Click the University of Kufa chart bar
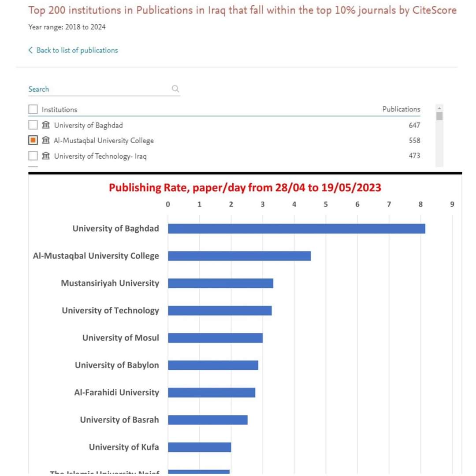Viewport: 476px width, 476px height. pos(200,447)
